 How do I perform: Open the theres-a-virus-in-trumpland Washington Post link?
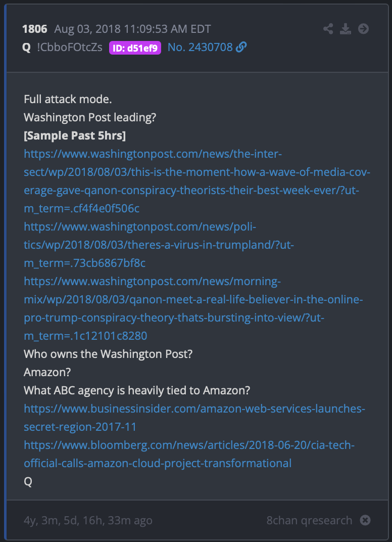coord(159,245)
